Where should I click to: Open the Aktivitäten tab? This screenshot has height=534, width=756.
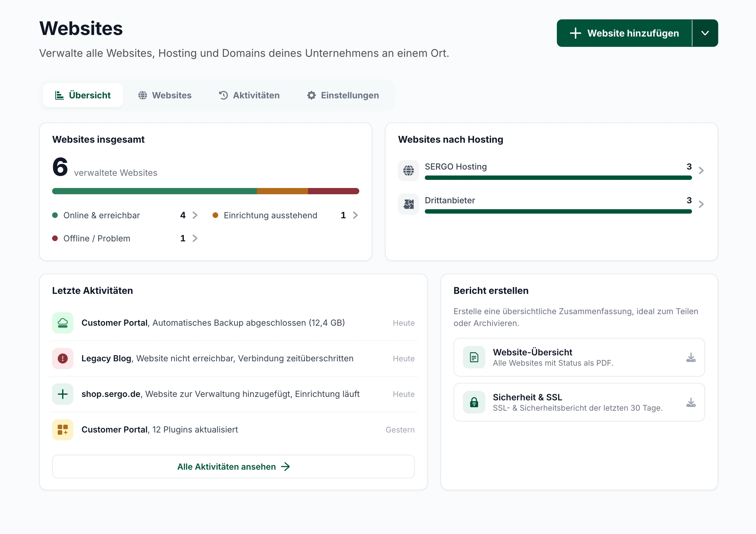point(249,95)
